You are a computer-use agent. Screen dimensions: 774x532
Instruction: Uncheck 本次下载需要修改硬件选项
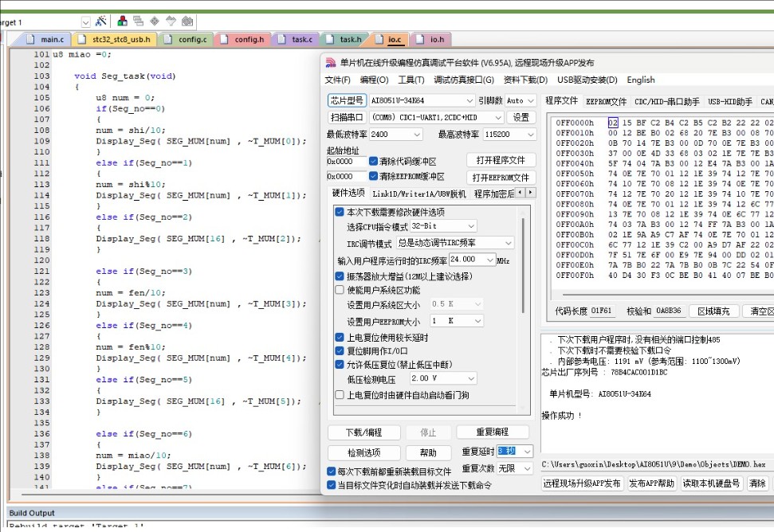[339, 212]
